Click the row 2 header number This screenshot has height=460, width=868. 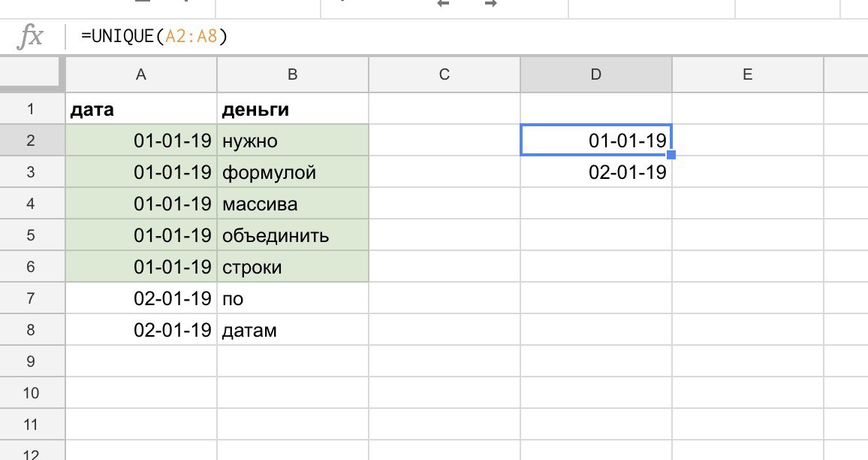click(x=32, y=141)
